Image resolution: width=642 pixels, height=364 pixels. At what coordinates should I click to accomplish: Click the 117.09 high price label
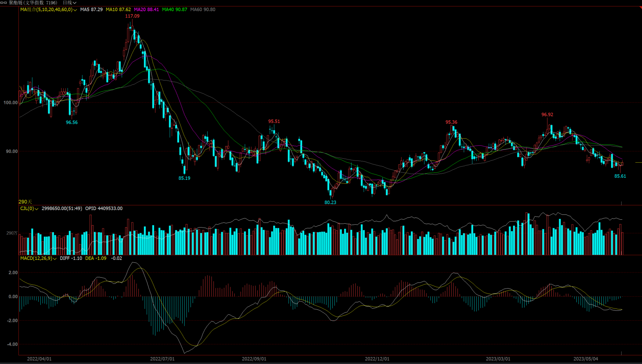[132, 16]
